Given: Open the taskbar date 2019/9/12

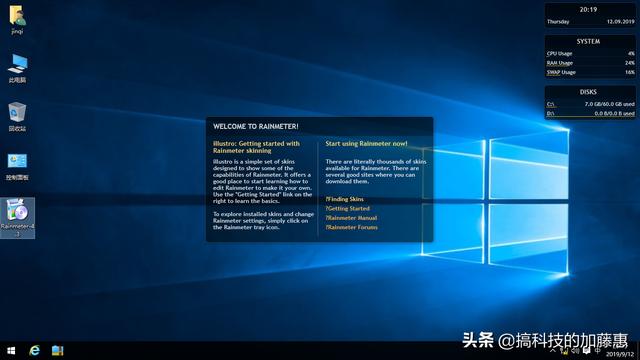Looking at the screenshot, I should pos(620,354).
